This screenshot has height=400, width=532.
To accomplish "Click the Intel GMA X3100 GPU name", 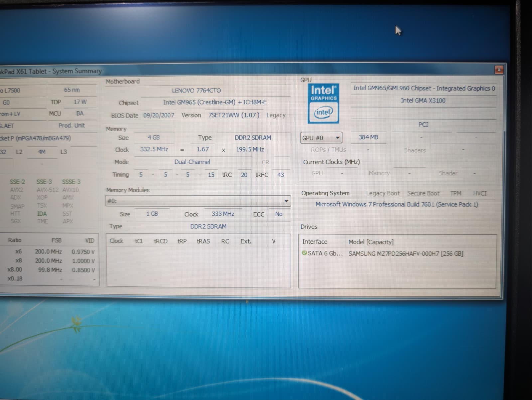I will tap(423, 100).
